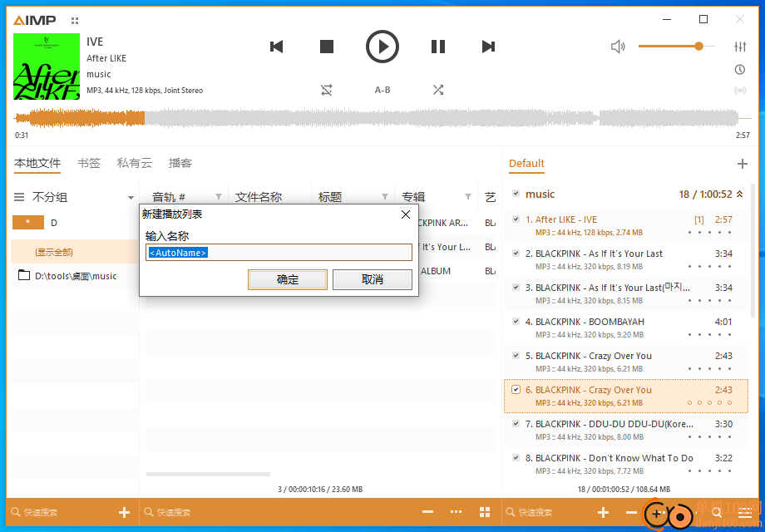Seek within the waveform progress bar
765x532 pixels.
[x=382, y=118]
